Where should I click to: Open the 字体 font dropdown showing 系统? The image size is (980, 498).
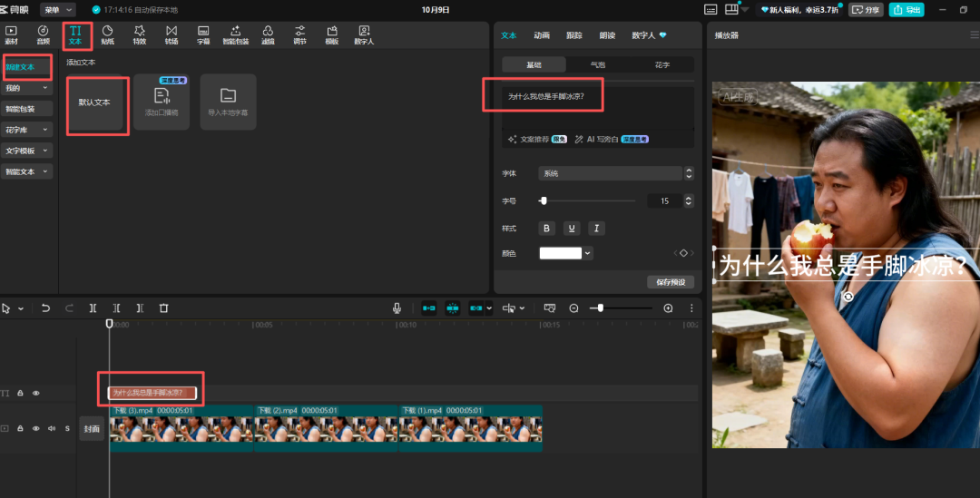point(615,173)
